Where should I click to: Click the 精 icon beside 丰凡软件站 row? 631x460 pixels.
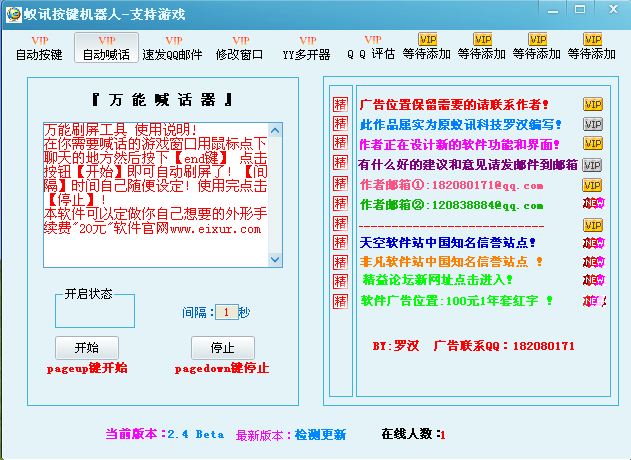tap(340, 262)
